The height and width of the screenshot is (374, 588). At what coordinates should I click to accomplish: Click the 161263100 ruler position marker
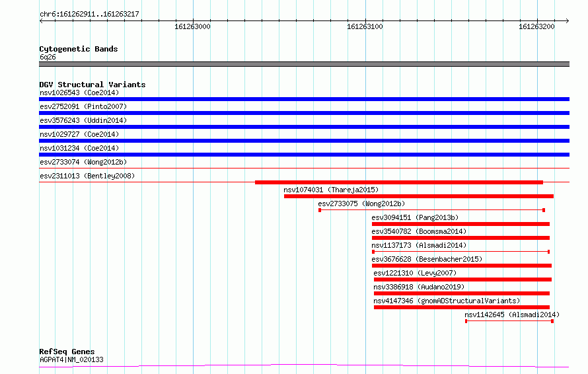365,26
